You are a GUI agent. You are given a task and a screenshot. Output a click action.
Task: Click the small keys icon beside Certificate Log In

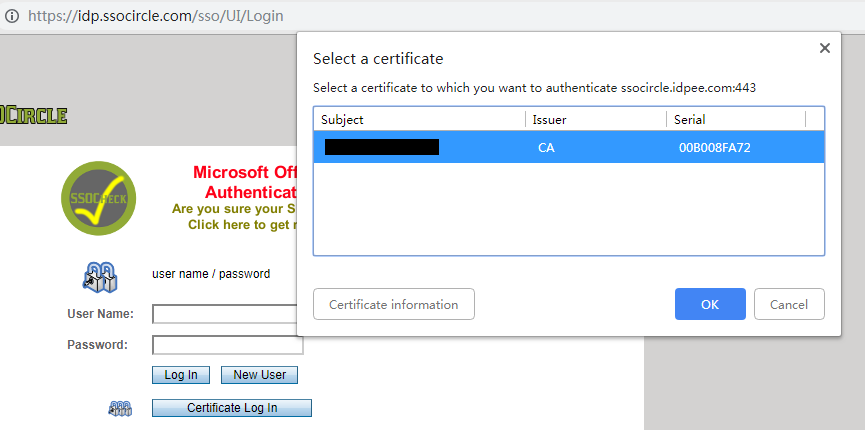click(120, 408)
